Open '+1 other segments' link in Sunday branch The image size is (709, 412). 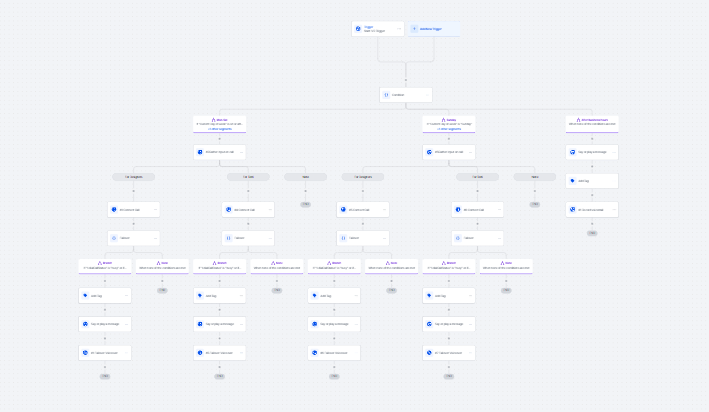[x=449, y=129]
